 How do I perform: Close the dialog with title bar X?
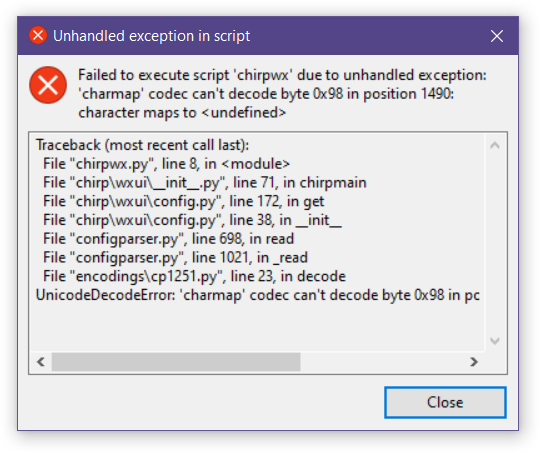(497, 36)
